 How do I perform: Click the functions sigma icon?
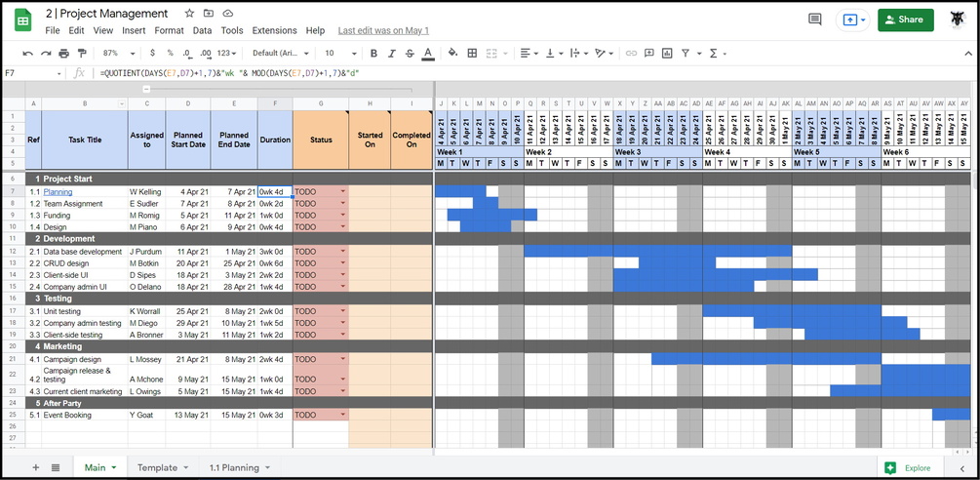click(713, 53)
